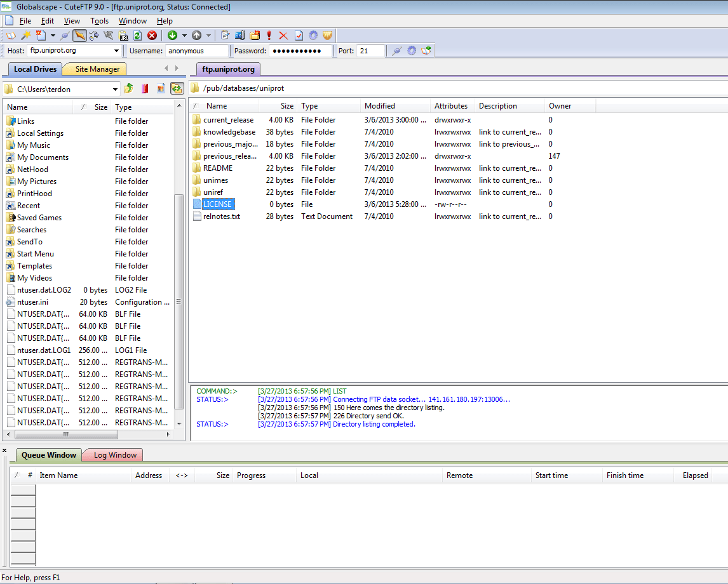Click the Password input field
The image size is (728, 584).
click(x=301, y=51)
